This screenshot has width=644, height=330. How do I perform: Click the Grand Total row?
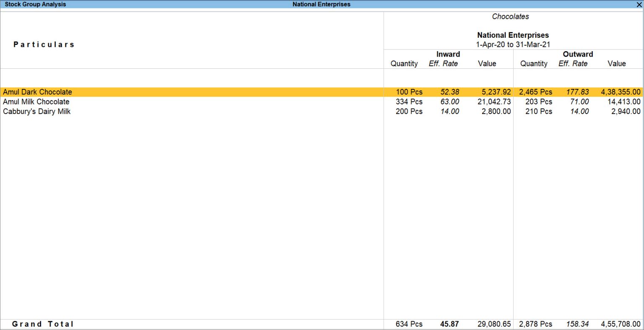(x=43, y=324)
